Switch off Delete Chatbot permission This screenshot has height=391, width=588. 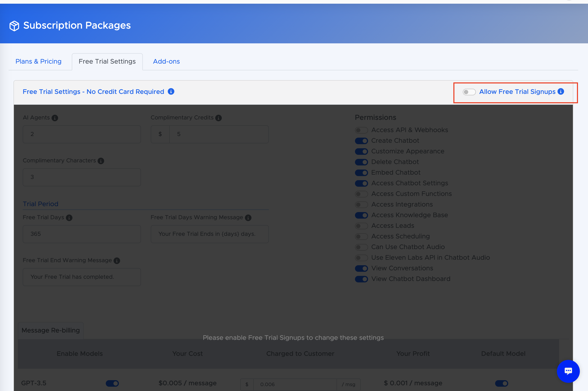click(361, 162)
